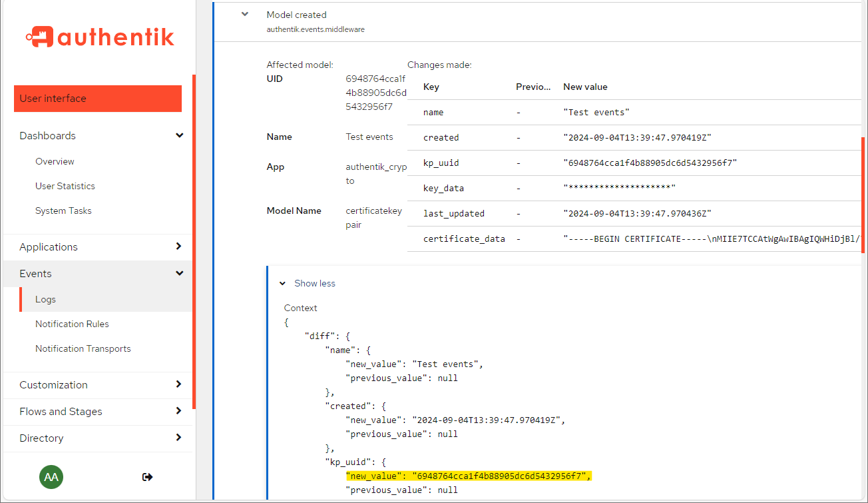
Task: Click the highlighted kp_uuid new_value line
Action: click(x=469, y=476)
